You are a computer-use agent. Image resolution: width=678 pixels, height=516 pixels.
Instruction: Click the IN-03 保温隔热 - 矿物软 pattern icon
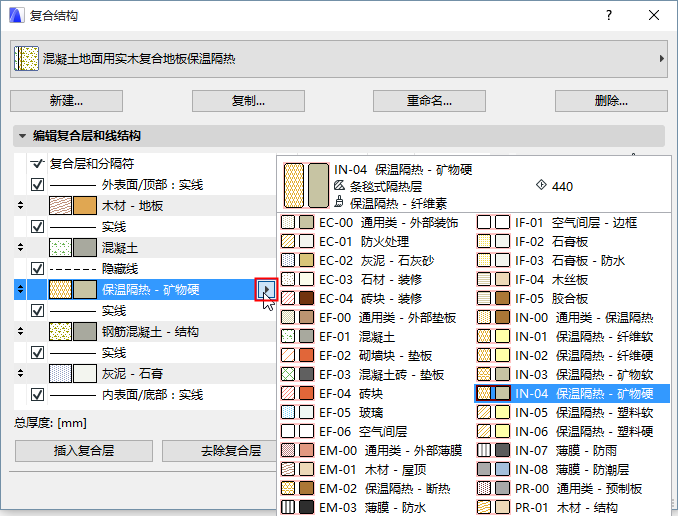484,375
